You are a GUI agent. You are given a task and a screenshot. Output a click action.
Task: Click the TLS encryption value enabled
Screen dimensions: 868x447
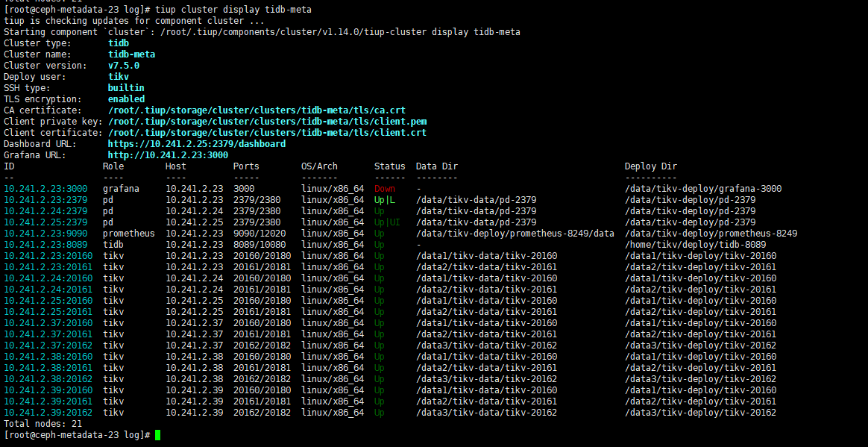click(x=126, y=99)
